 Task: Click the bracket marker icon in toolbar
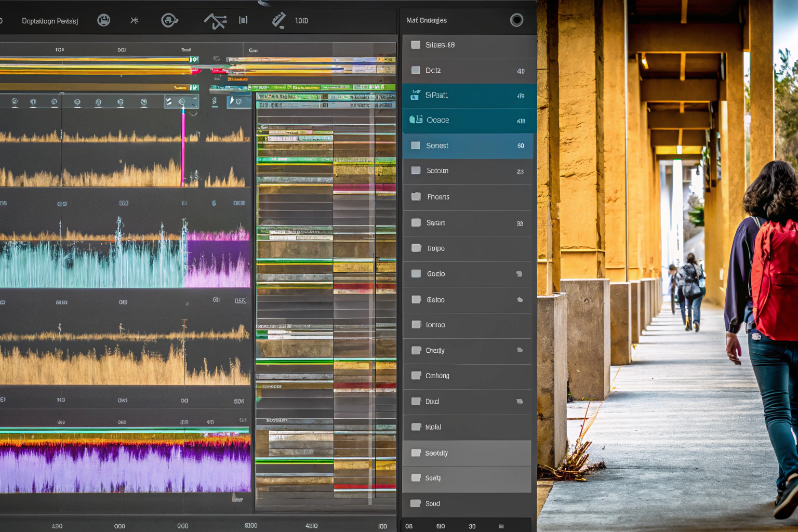pyautogui.click(x=243, y=20)
